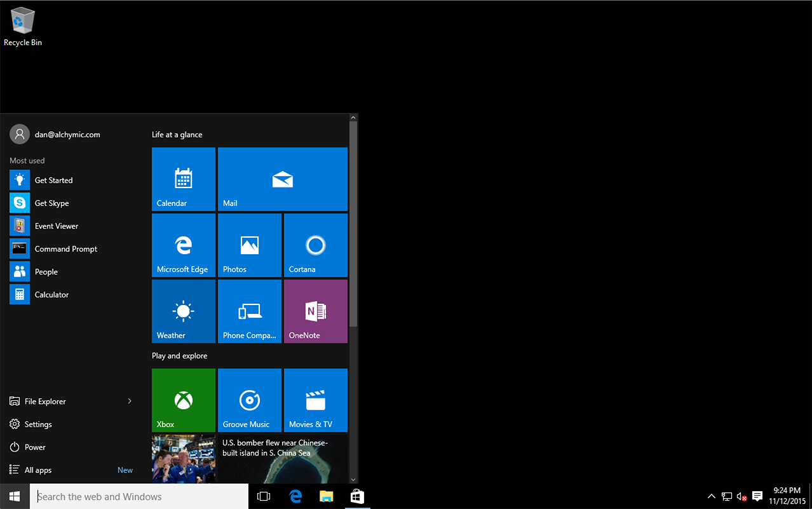Open the Cortana tile
Screen dimensions: 812x509
[x=315, y=245]
